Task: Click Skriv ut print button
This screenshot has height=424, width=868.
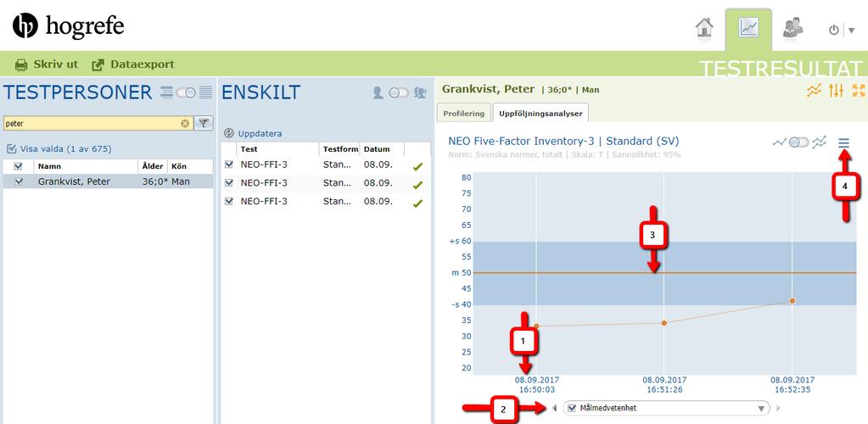Action: (47, 64)
